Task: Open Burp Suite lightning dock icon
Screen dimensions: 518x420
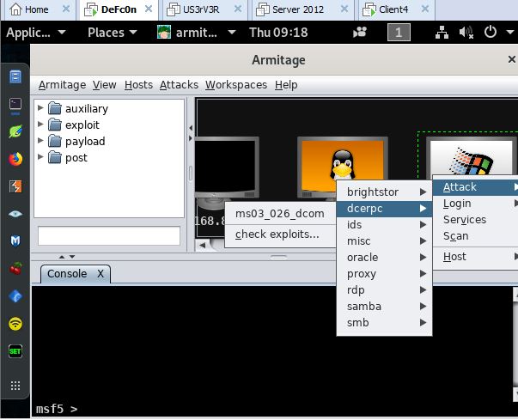Action: (15, 186)
